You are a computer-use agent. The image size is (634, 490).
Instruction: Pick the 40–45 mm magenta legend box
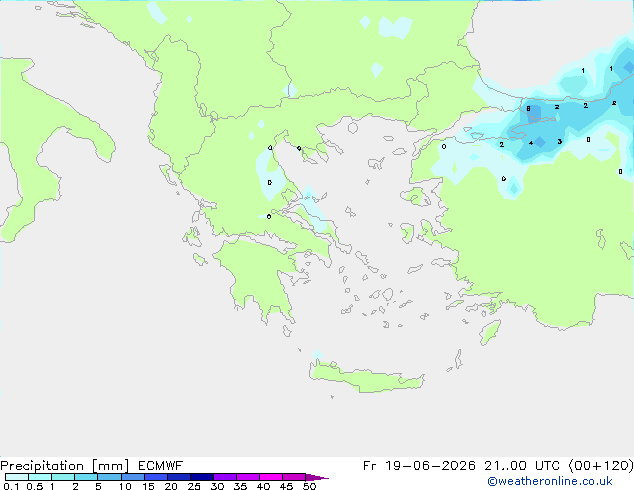pyautogui.click(x=271, y=477)
